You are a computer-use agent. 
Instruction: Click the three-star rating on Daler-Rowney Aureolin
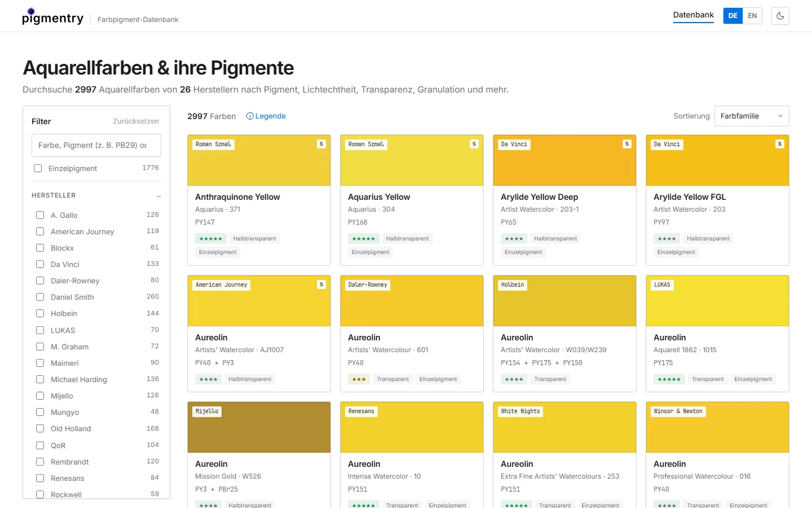coord(359,379)
